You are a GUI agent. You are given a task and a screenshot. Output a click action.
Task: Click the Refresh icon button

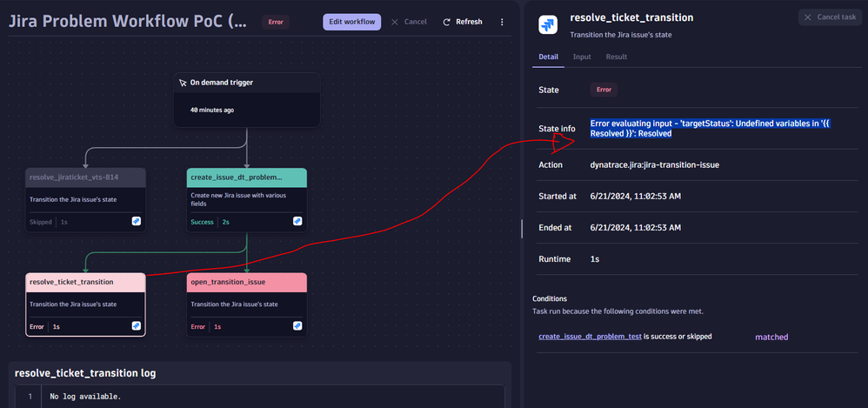tap(447, 22)
